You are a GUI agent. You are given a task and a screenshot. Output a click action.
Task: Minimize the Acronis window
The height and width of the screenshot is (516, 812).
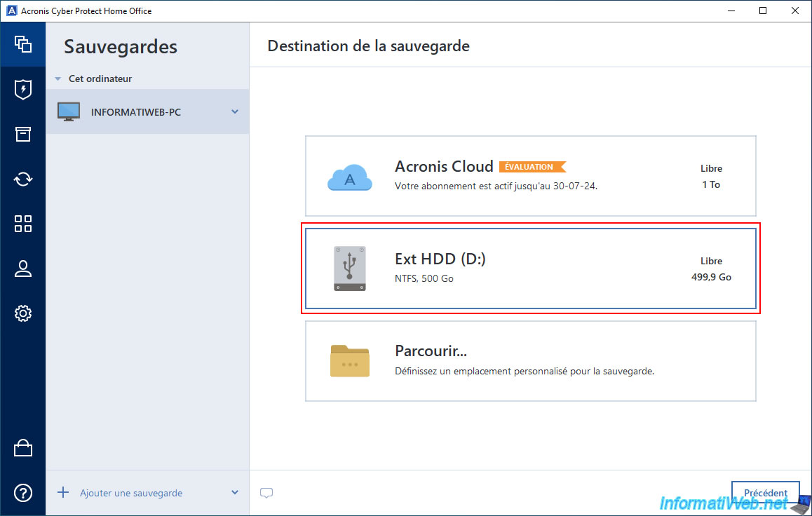tap(731, 11)
